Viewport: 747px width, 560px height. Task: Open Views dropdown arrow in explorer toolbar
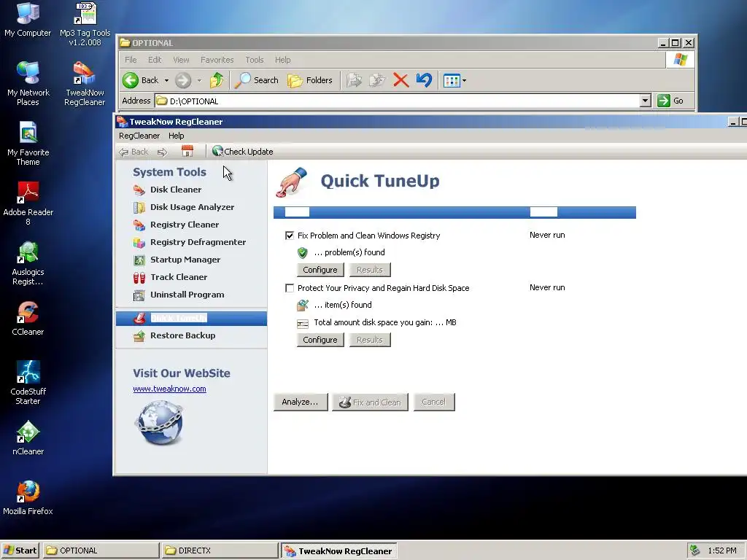(464, 80)
